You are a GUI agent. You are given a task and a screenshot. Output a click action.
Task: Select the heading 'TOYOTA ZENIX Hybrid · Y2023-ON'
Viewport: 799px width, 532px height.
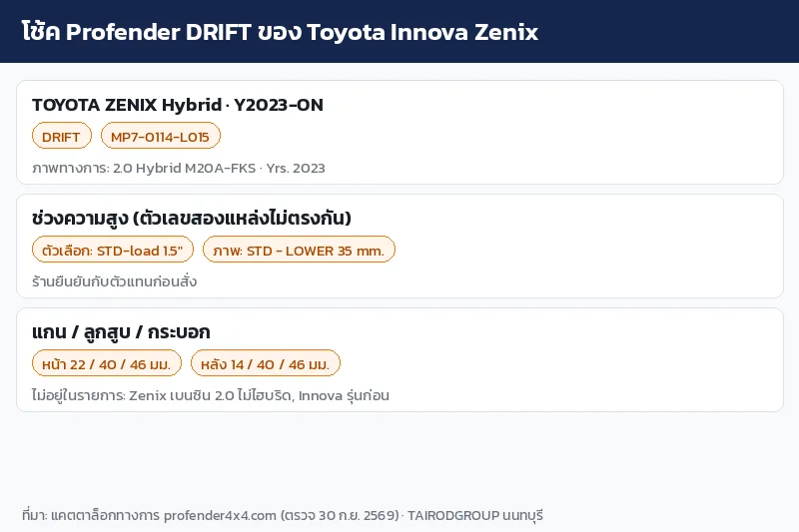(x=178, y=105)
